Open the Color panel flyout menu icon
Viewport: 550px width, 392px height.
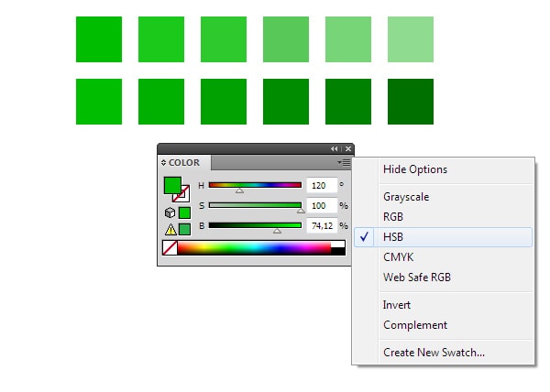344,162
